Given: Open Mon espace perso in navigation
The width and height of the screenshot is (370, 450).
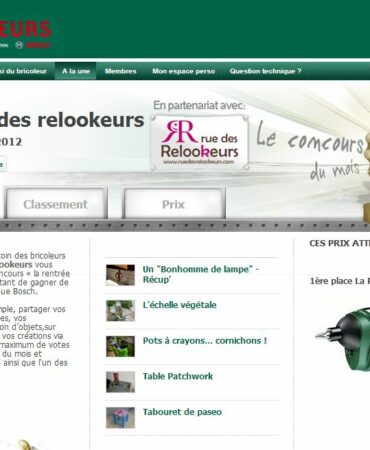Looking at the screenshot, I should (184, 71).
